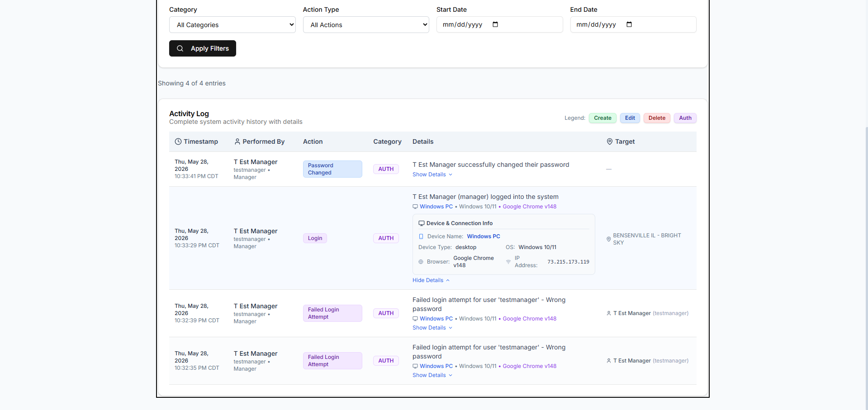Click the Password Changed action badge
The width and height of the screenshot is (868, 410).
(x=332, y=169)
